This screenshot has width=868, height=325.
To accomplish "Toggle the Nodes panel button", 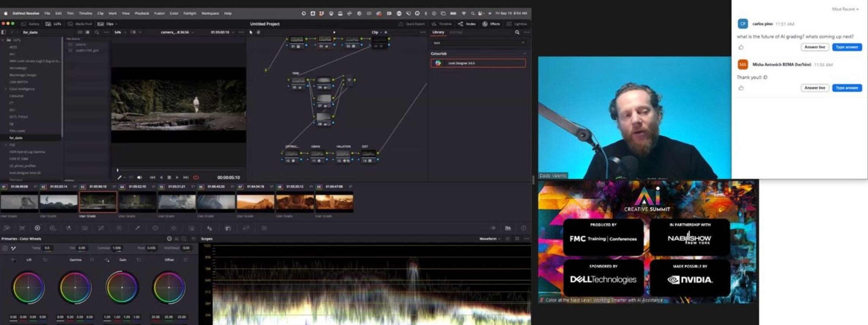I will pyautogui.click(x=467, y=24).
